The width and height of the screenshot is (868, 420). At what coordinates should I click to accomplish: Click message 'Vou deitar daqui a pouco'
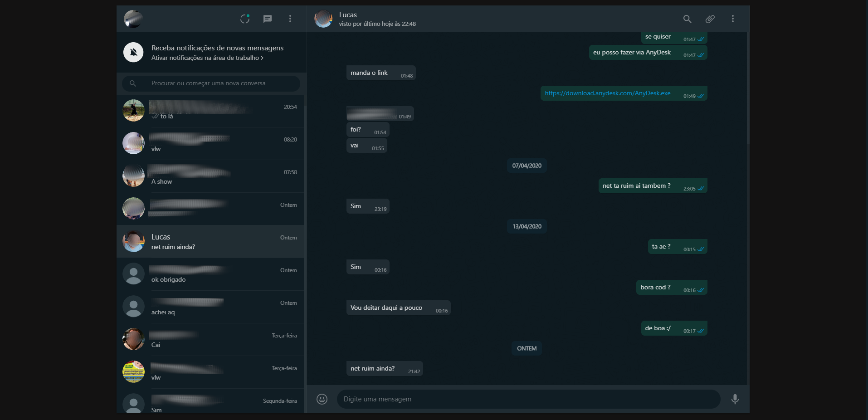(398, 308)
